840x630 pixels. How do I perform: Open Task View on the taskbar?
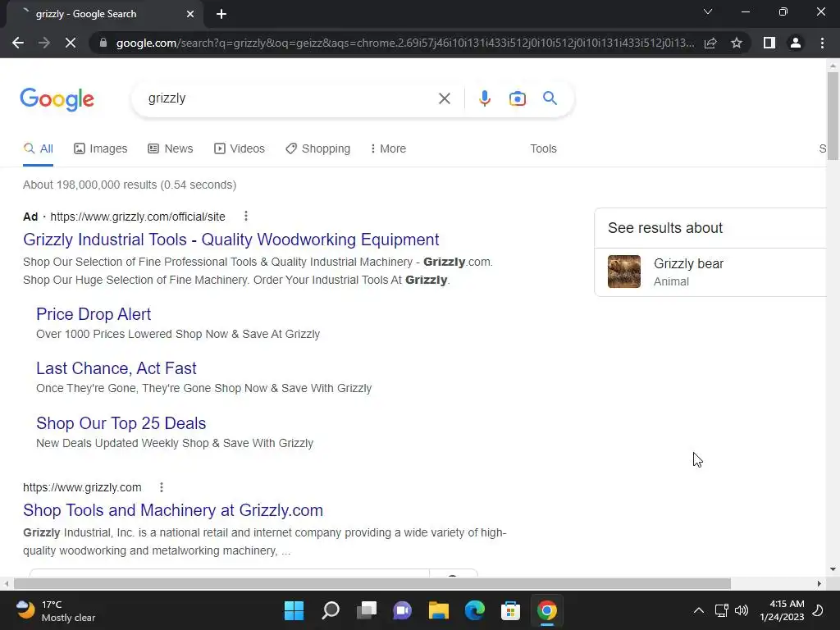(367, 610)
